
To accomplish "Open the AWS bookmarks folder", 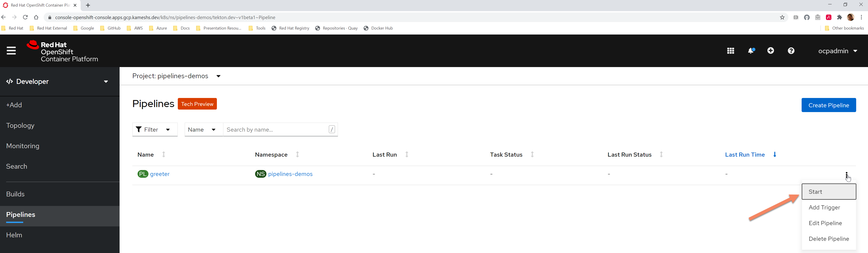I will pyautogui.click(x=134, y=28).
